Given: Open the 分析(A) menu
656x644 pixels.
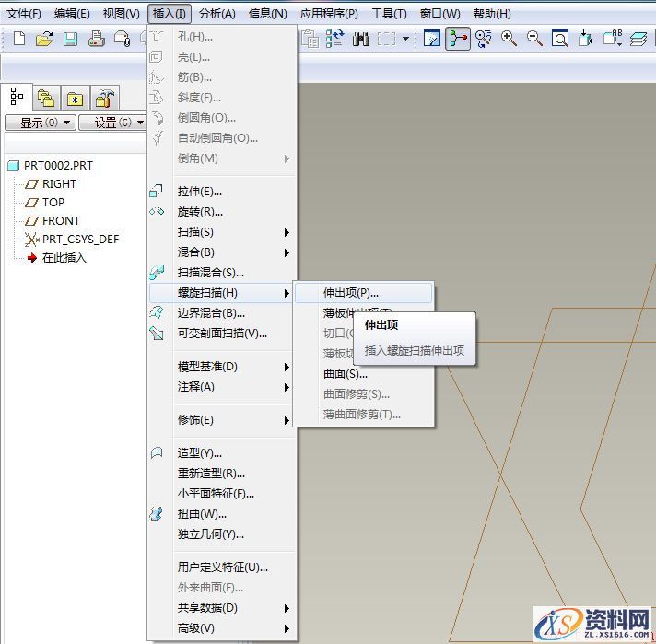Looking at the screenshot, I should pos(217,14).
